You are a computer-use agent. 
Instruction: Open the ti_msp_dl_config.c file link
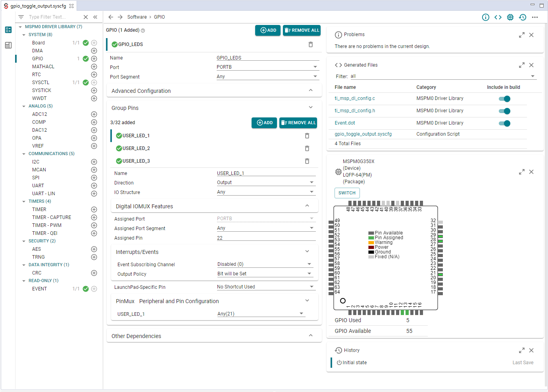(x=355, y=98)
